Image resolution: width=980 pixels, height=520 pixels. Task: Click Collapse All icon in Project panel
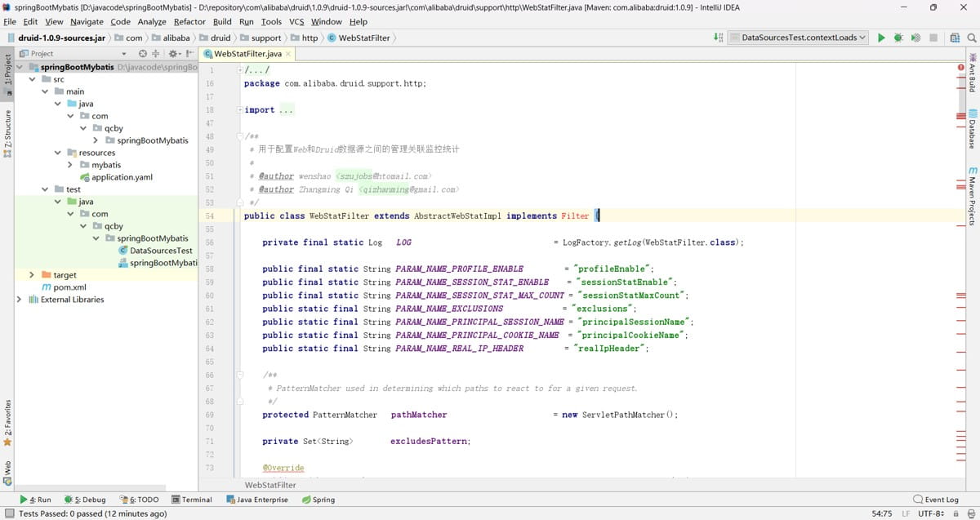coord(157,53)
